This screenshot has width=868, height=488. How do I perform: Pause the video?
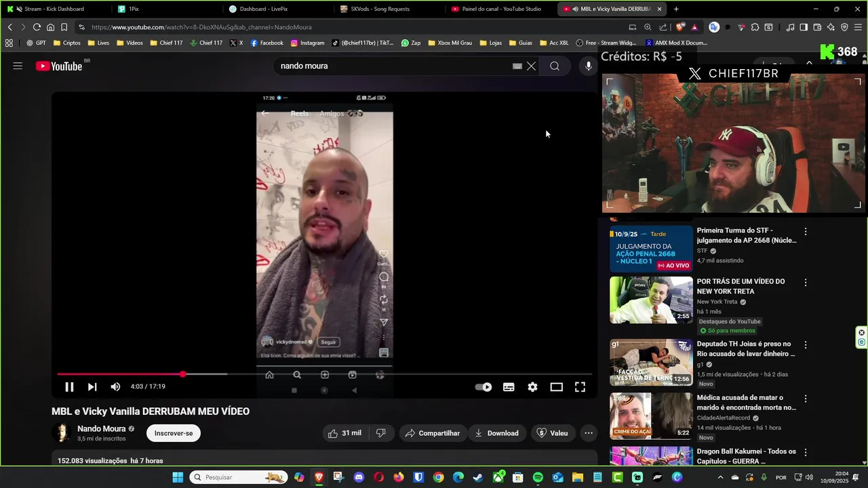(x=69, y=387)
